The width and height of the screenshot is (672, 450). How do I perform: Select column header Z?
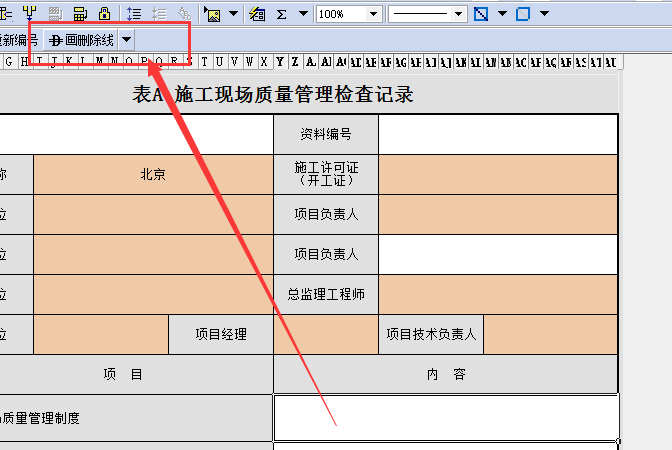[280, 62]
